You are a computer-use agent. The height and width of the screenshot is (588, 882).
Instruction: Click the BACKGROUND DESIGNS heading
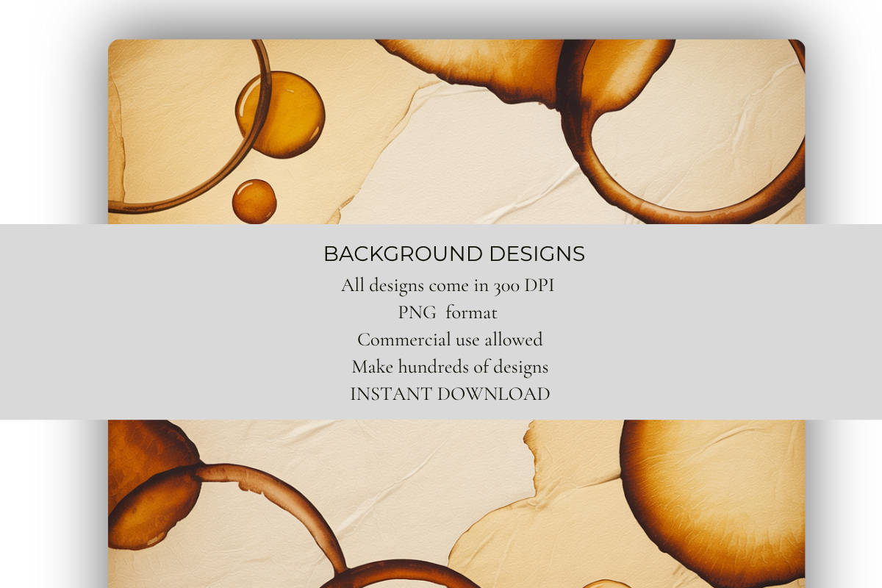tap(454, 254)
